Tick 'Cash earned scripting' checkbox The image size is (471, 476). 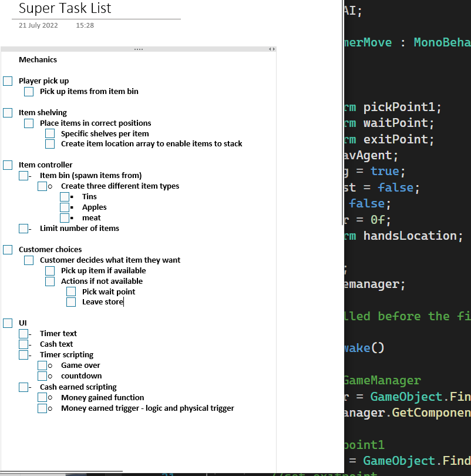23,387
